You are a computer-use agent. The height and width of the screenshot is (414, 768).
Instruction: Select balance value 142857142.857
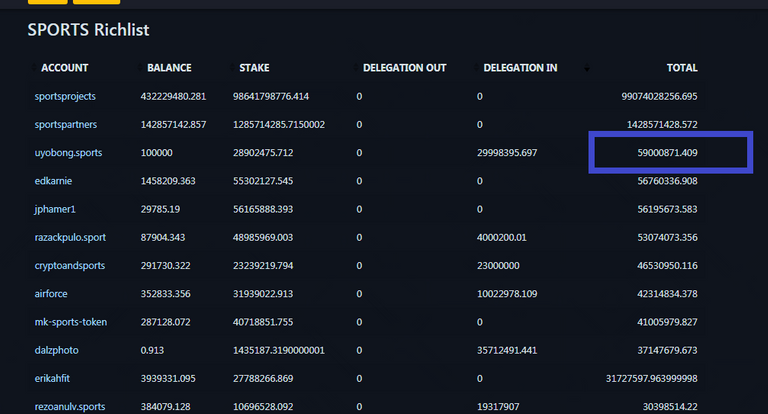[x=173, y=124]
